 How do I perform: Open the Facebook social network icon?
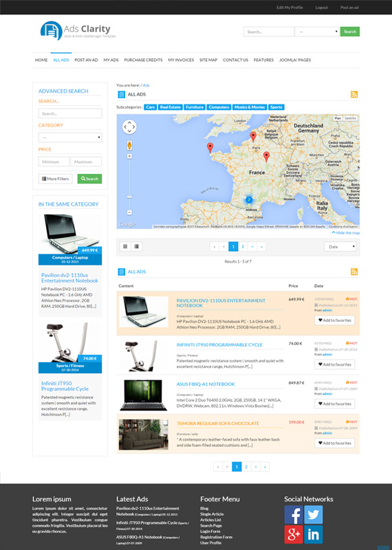[x=294, y=514]
